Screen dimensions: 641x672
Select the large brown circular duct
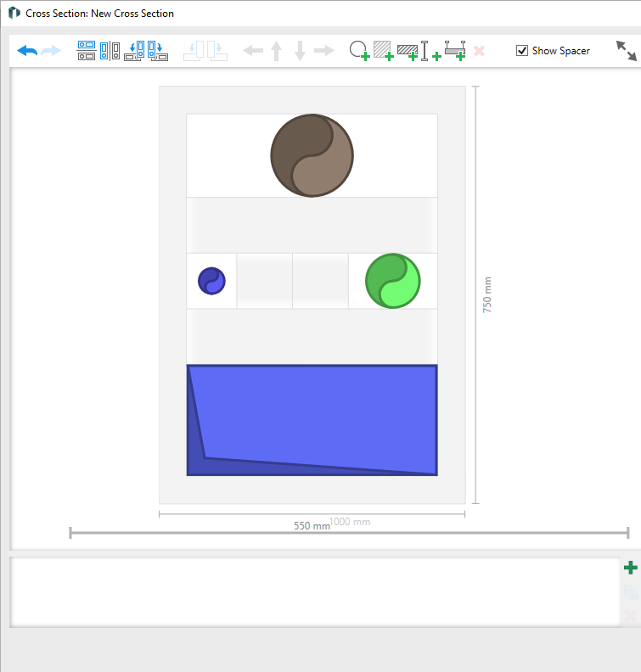point(312,155)
